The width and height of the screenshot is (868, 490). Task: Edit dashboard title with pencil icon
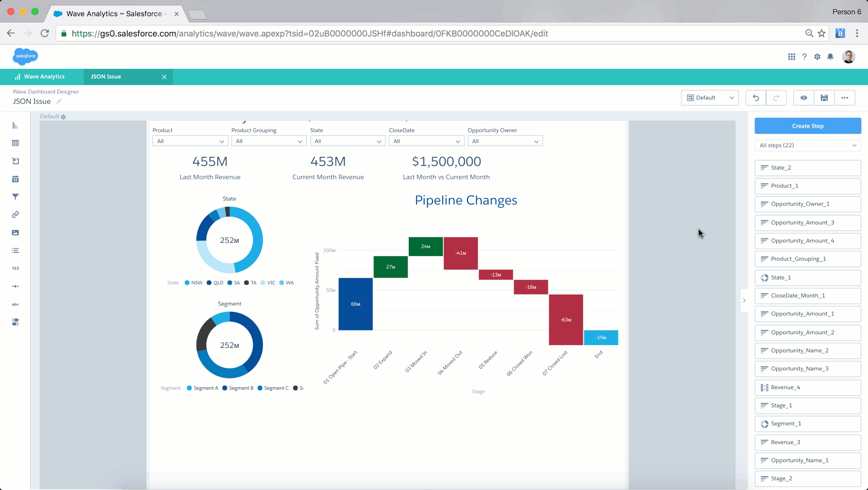pos(59,101)
